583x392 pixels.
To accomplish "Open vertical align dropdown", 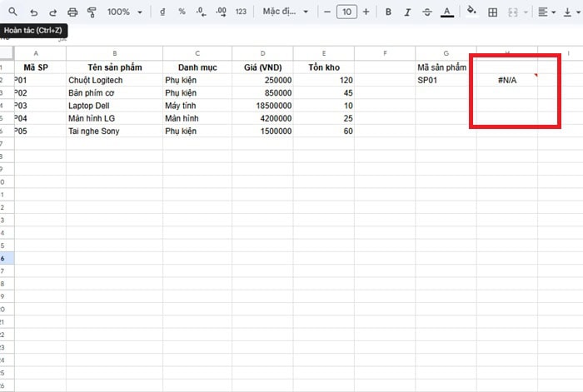I will (x=571, y=12).
